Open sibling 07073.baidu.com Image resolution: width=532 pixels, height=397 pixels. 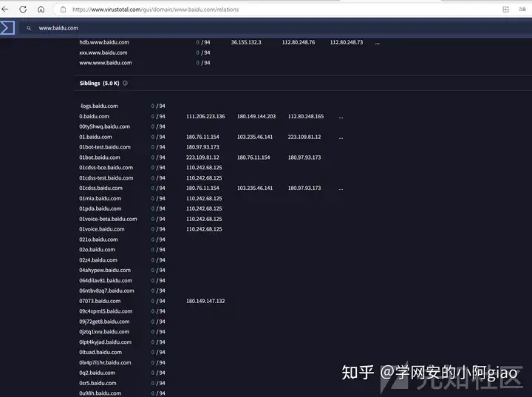(100, 301)
